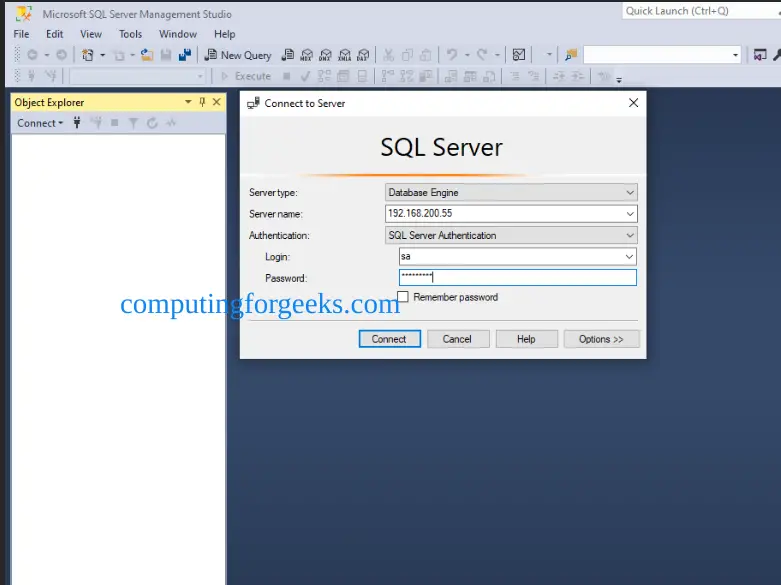Click the Open File folder icon
This screenshot has height=585, width=781.
[x=146, y=55]
